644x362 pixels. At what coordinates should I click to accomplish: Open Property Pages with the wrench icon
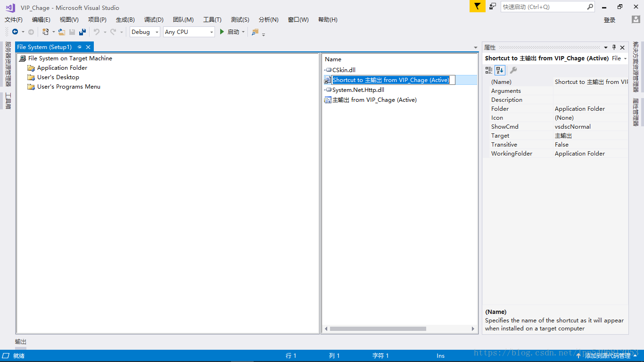click(x=513, y=70)
